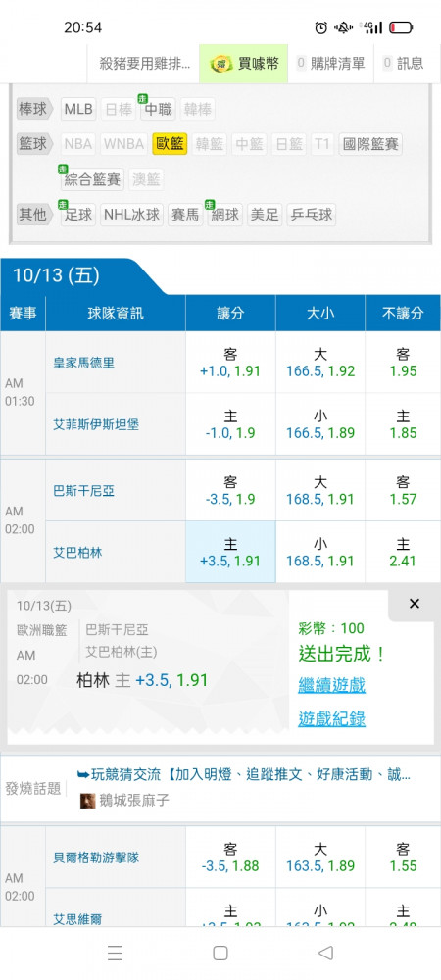Select the 歐籃 league filter
This screenshot has height=980, width=441.
[170, 144]
